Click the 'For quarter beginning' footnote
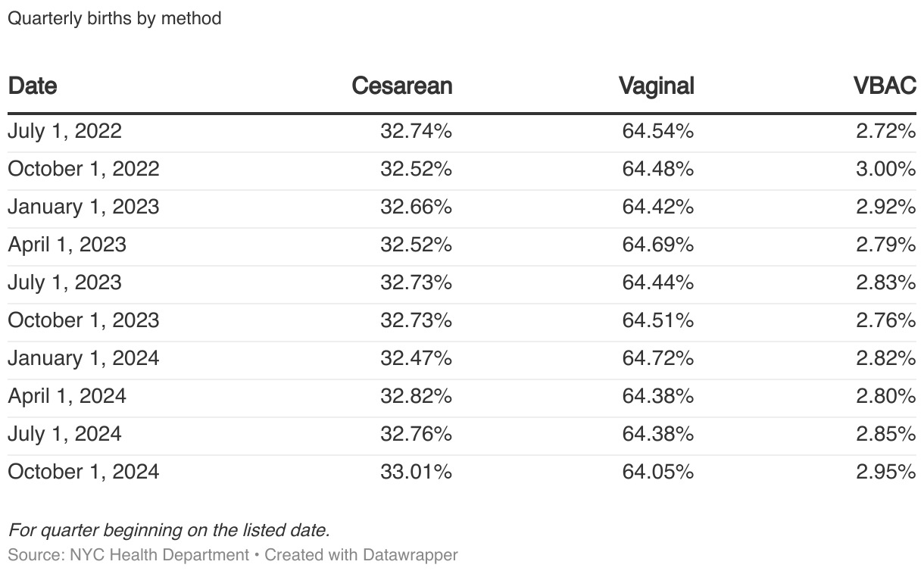The height and width of the screenshot is (574, 924). pyautogui.click(x=169, y=529)
